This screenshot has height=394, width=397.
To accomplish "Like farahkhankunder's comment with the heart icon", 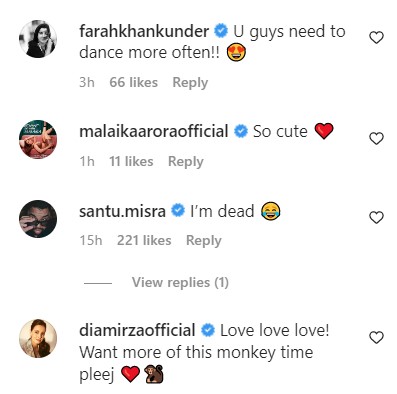I will (377, 38).
